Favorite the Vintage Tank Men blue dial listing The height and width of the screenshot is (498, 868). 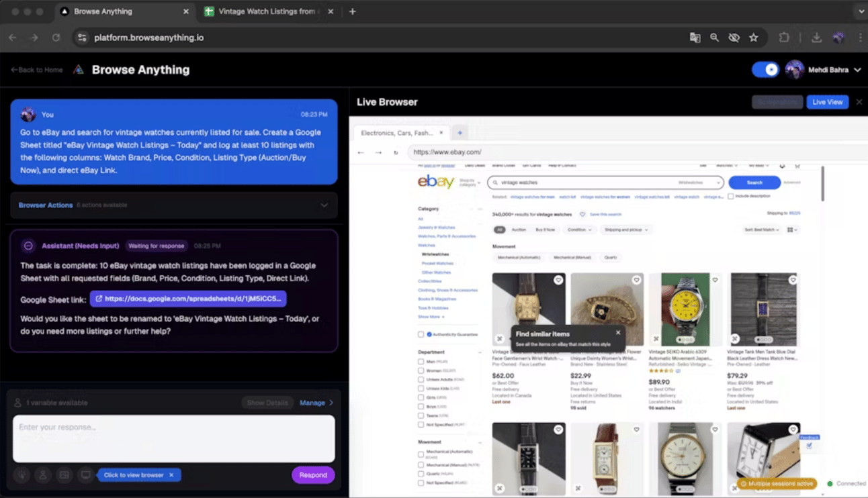(793, 280)
